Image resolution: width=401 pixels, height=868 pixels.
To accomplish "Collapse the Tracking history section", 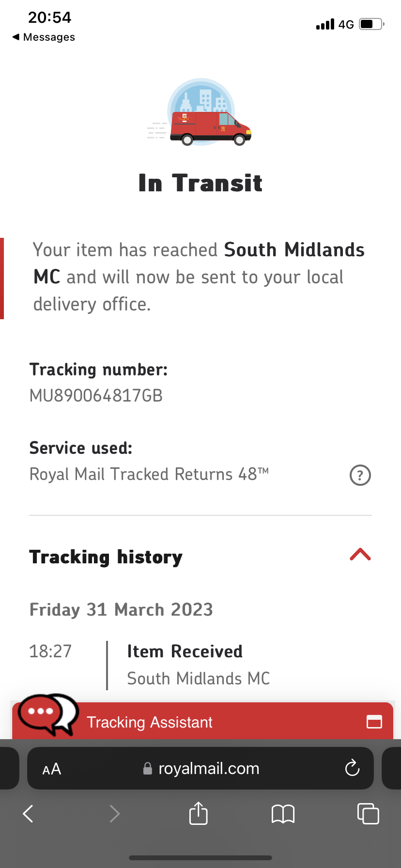I will pos(360,555).
